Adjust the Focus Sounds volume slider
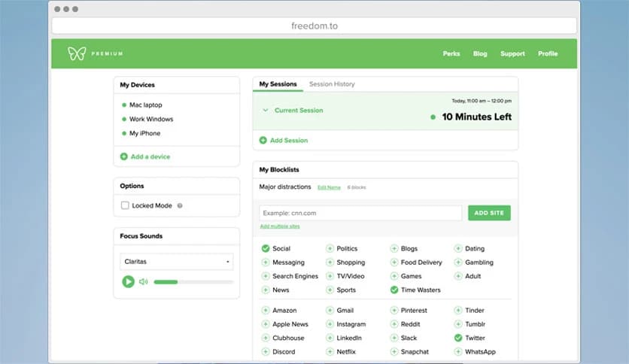This screenshot has height=364, width=629. pyautogui.click(x=193, y=282)
